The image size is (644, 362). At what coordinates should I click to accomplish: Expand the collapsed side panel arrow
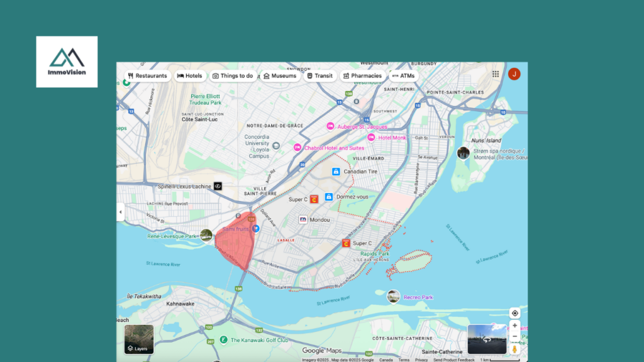pyautogui.click(x=120, y=212)
